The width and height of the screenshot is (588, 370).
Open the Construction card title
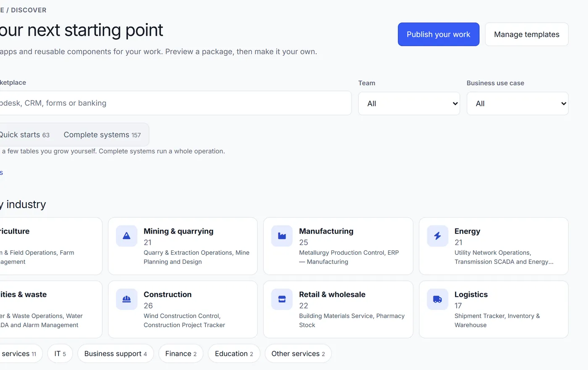[168, 294]
